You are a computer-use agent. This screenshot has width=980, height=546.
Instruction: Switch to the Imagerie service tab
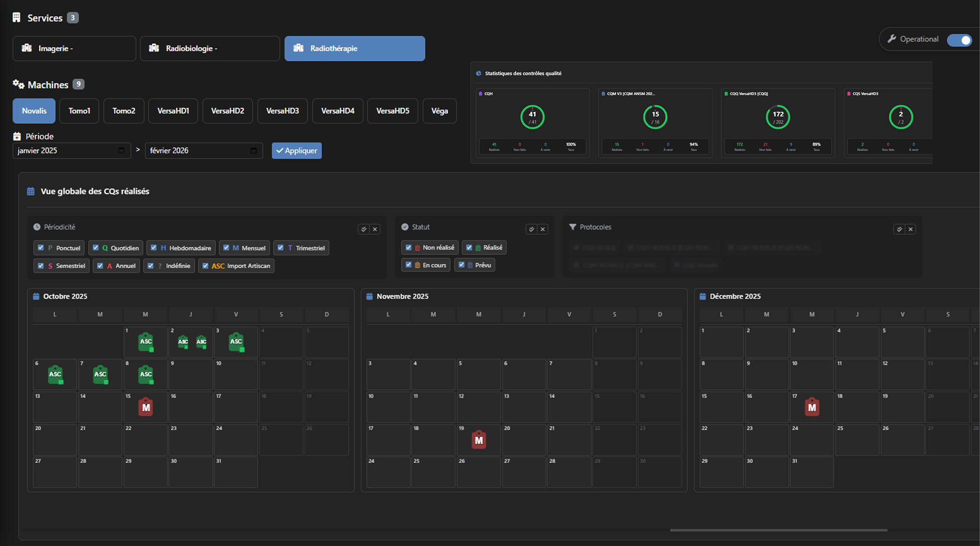point(74,48)
